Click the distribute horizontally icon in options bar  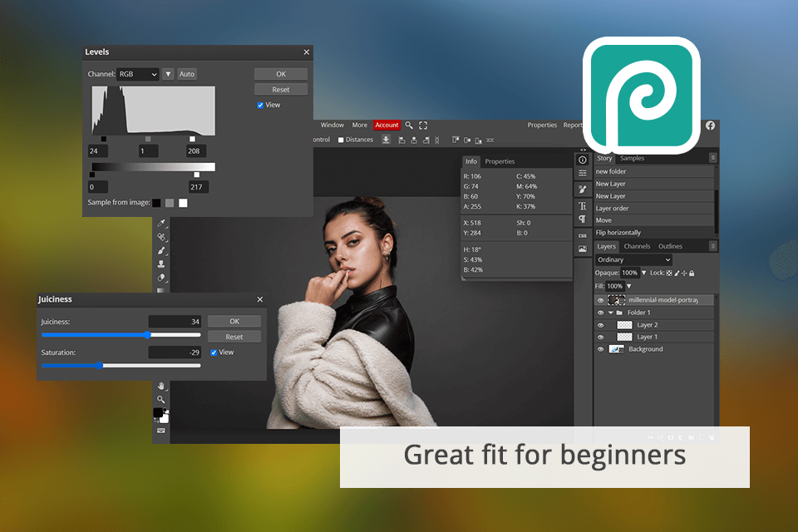[x=490, y=140]
